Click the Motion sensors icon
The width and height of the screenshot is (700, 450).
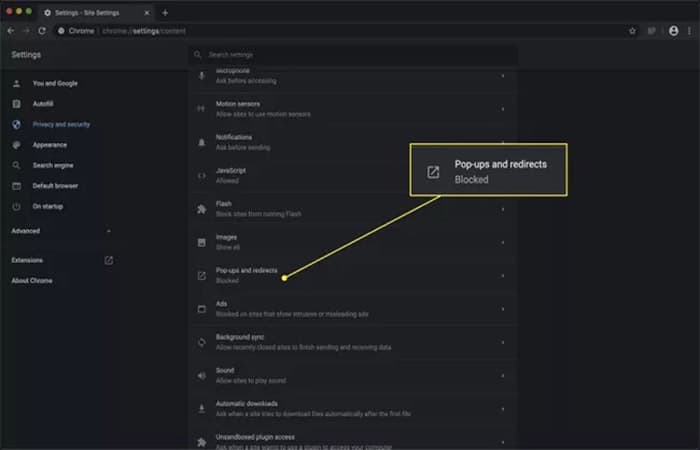[202, 109]
